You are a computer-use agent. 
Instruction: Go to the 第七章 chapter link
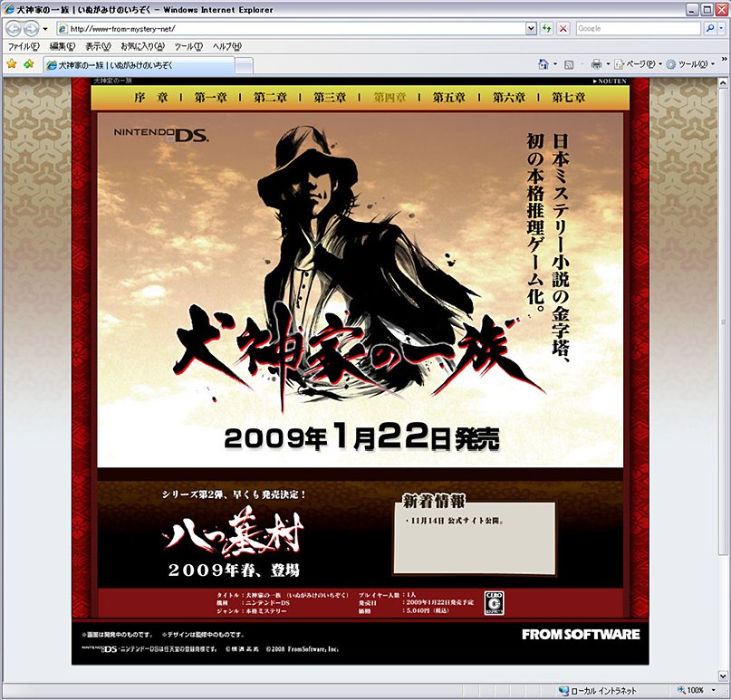pos(568,98)
